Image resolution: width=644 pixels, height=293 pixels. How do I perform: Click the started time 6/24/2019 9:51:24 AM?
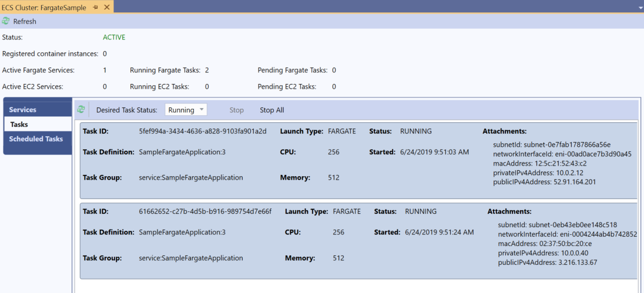[440, 233]
